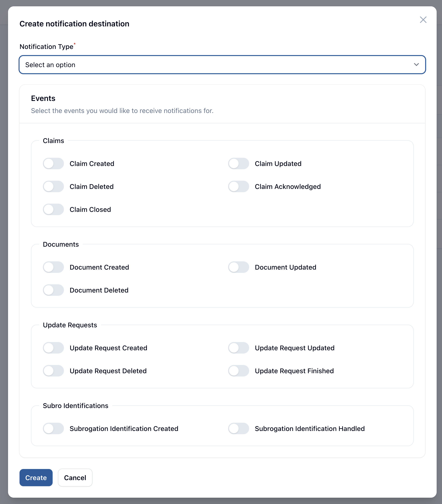Turn on Update Request Deleted events
The image size is (442, 504).
click(x=53, y=371)
